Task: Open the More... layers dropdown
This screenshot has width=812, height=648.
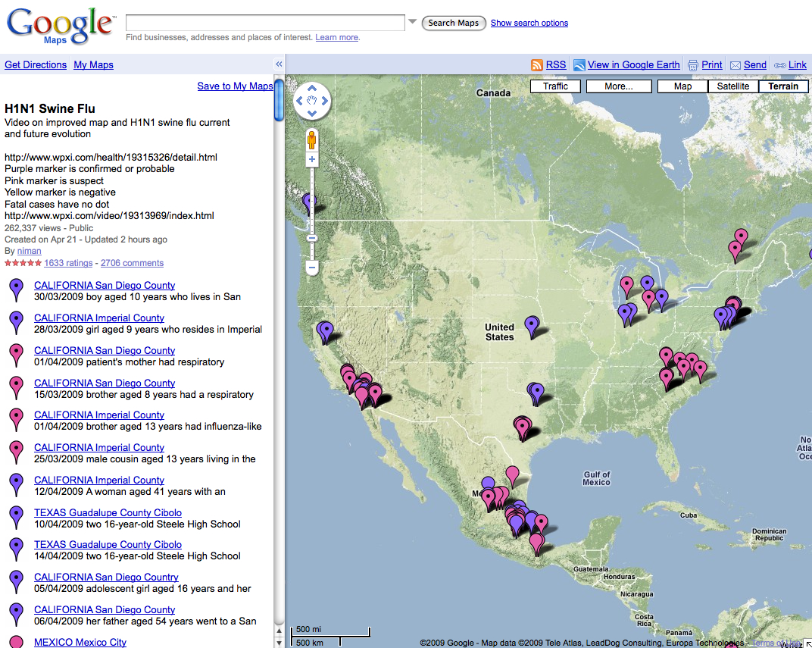Action: [x=619, y=86]
